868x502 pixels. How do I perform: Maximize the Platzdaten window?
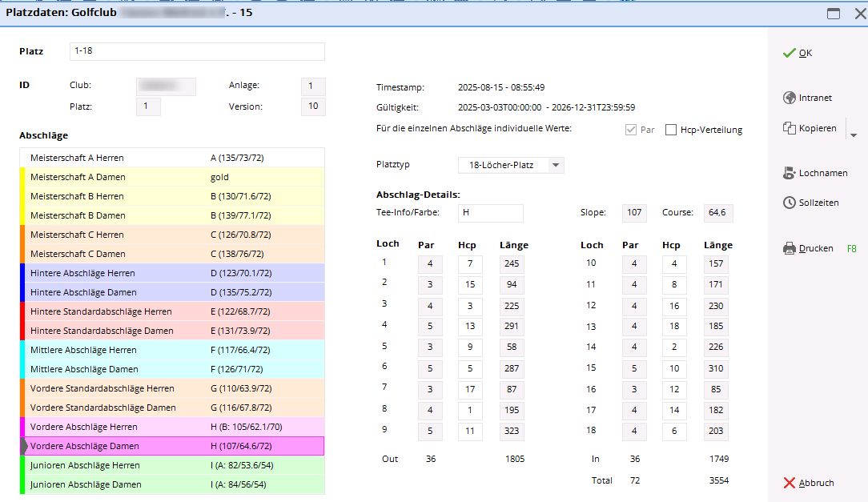coord(834,14)
